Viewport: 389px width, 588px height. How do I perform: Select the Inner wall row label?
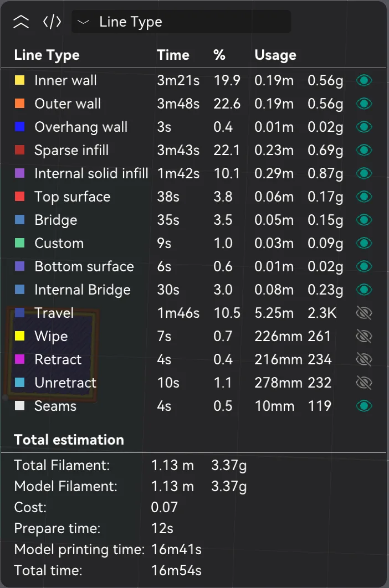pyautogui.click(x=65, y=80)
